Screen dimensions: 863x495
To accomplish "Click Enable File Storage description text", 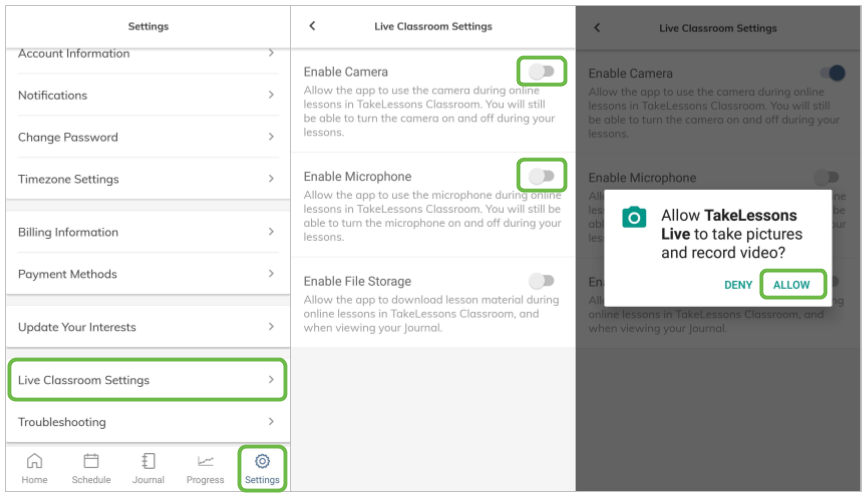I will (431, 314).
